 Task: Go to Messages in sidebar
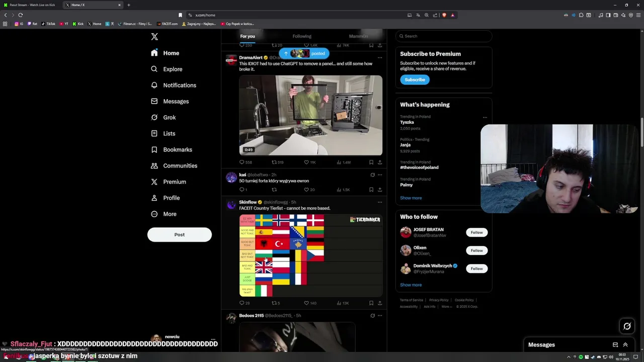(170, 101)
